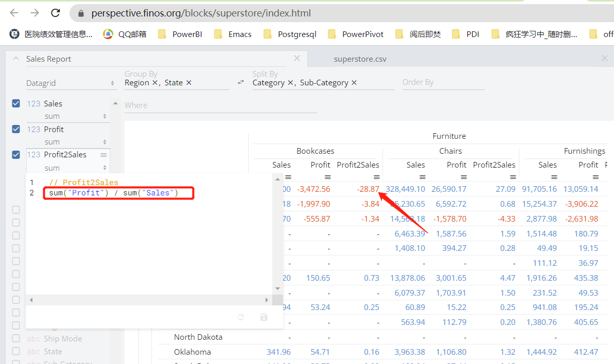Screen dimensions: 614x364
Task: Click the Furniture category header
Action: pyautogui.click(x=449, y=136)
